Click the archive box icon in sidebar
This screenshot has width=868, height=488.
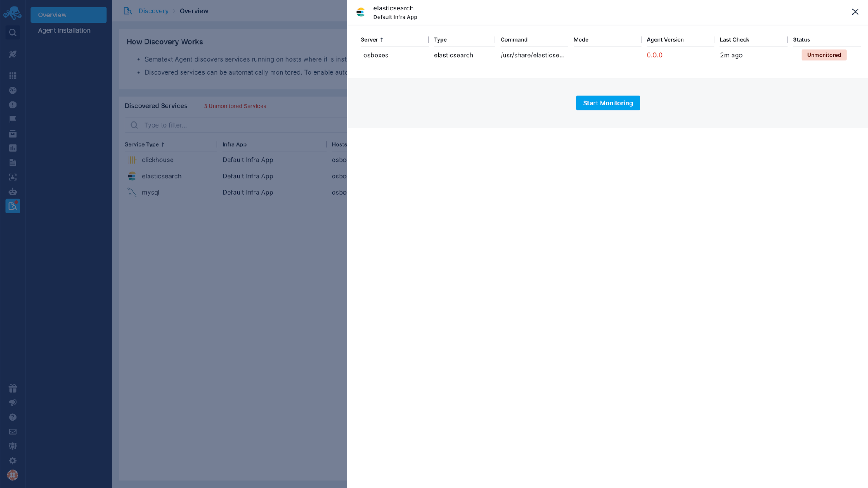coord(13,134)
